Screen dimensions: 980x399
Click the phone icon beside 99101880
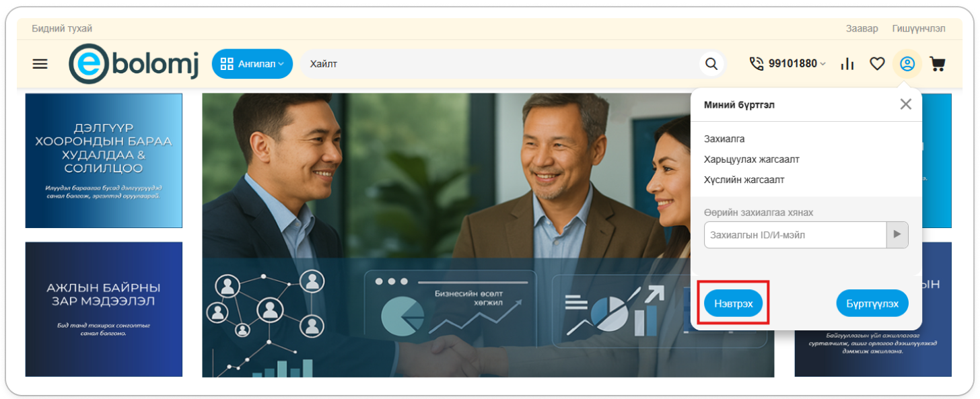(x=757, y=63)
